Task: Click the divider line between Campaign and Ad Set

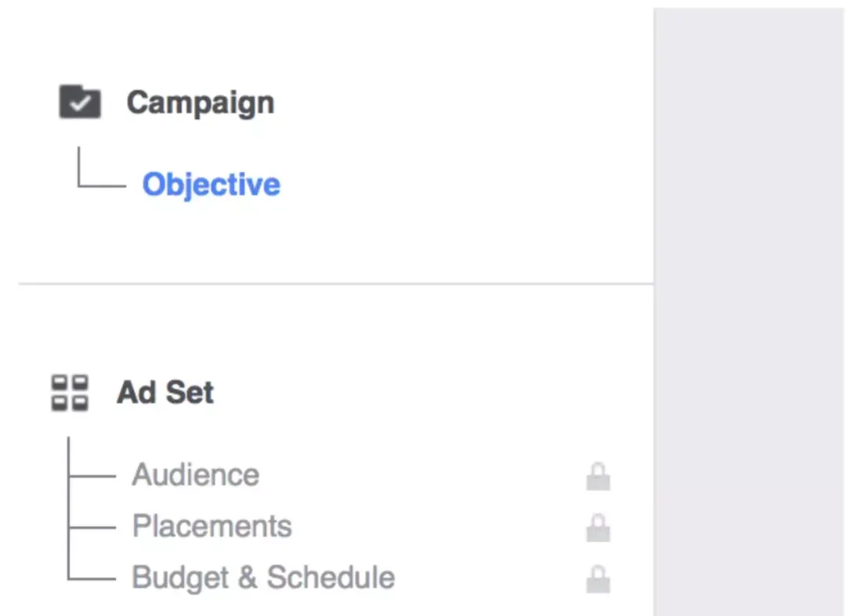Action: 335,283
